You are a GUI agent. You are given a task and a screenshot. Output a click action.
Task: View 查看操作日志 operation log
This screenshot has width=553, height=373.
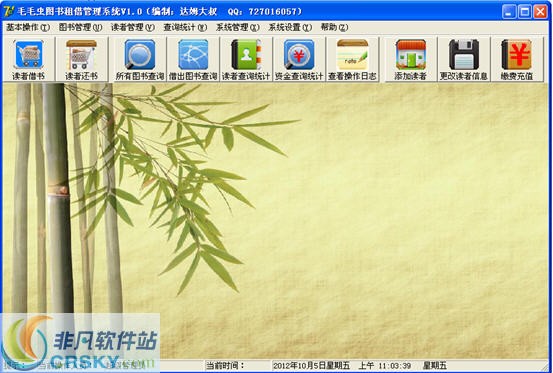click(x=352, y=59)
